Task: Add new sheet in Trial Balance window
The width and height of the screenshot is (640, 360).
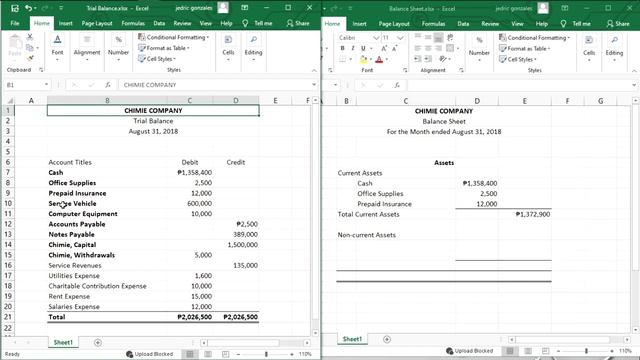Action: tap(98, 342)
